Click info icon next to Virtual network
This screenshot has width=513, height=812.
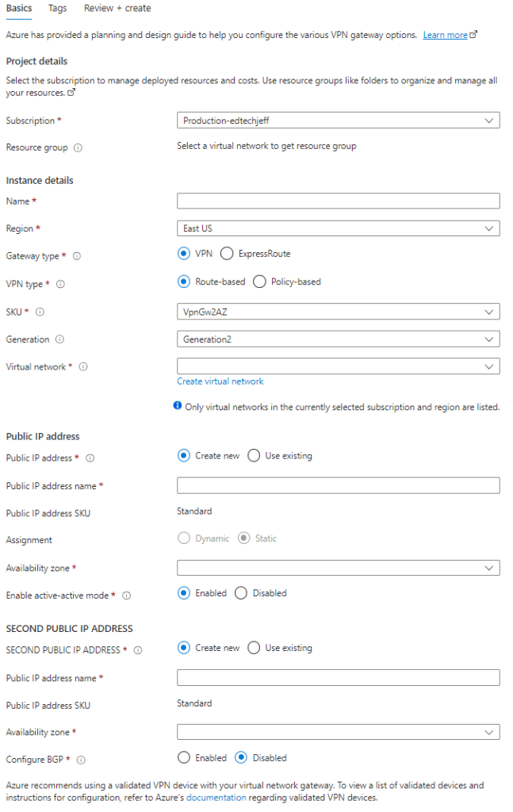pos(83,367)
